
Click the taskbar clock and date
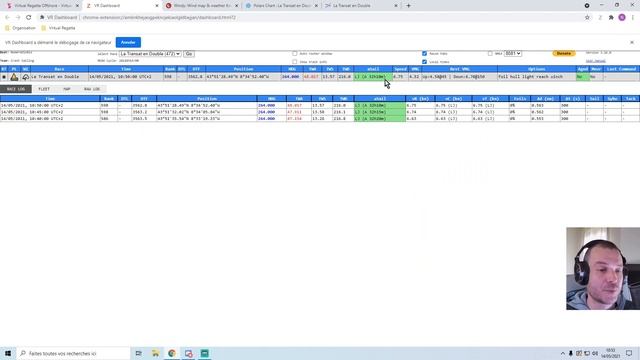coord(611,353)
